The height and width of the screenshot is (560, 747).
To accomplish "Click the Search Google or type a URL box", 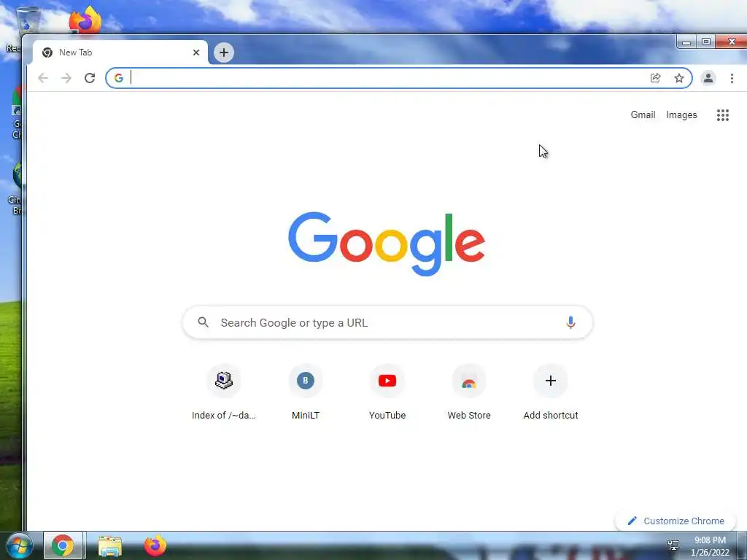I will pos(387,323).
